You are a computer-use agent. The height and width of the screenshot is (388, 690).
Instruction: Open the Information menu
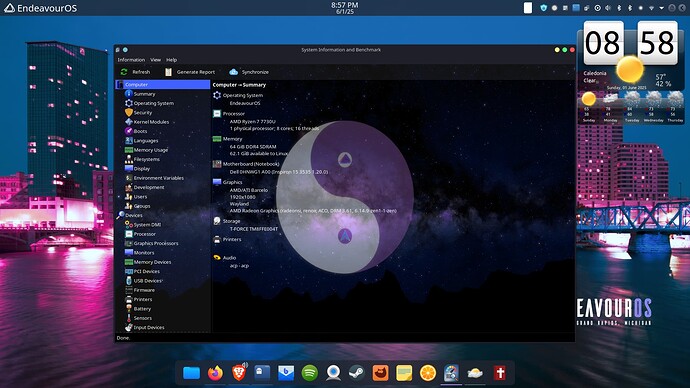coord(131,60)
